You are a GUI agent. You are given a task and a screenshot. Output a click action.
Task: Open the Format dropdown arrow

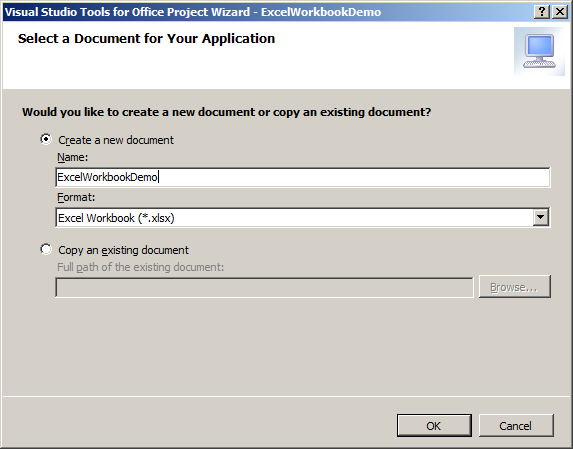pos(540,217)
